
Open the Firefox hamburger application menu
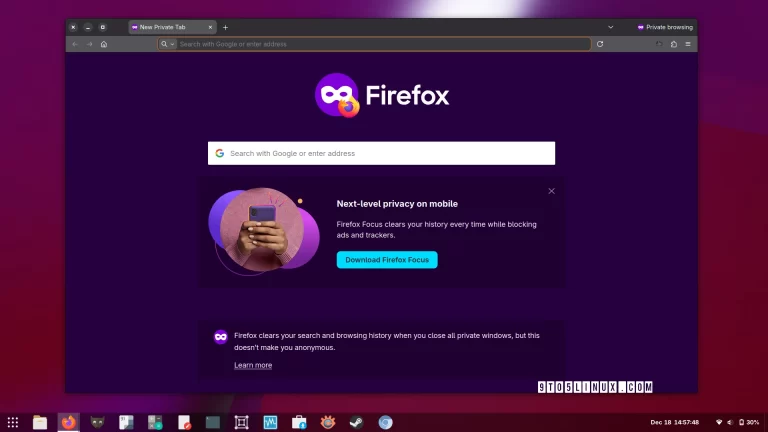click(688, 44)
